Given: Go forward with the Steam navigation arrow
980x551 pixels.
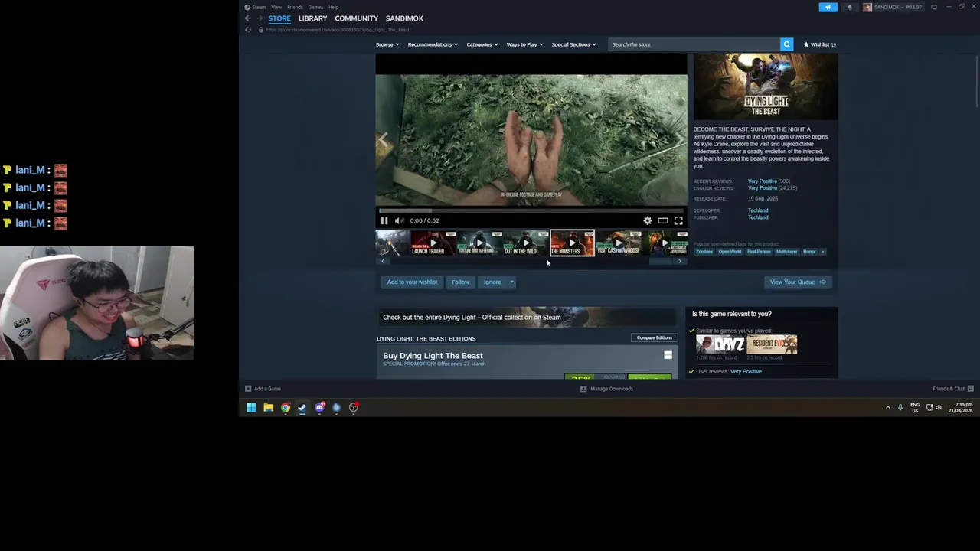Looking at the screenshot, I should [260, 18].
